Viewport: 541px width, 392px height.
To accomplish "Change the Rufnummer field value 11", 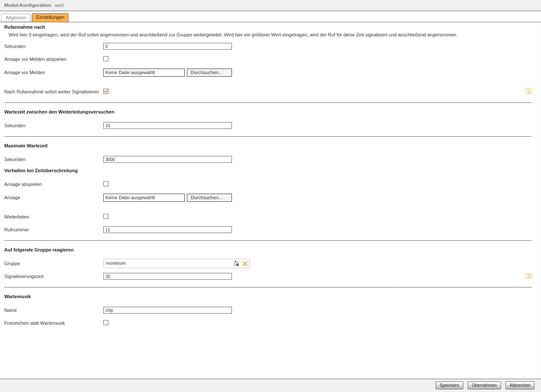I will pos(167,229).
